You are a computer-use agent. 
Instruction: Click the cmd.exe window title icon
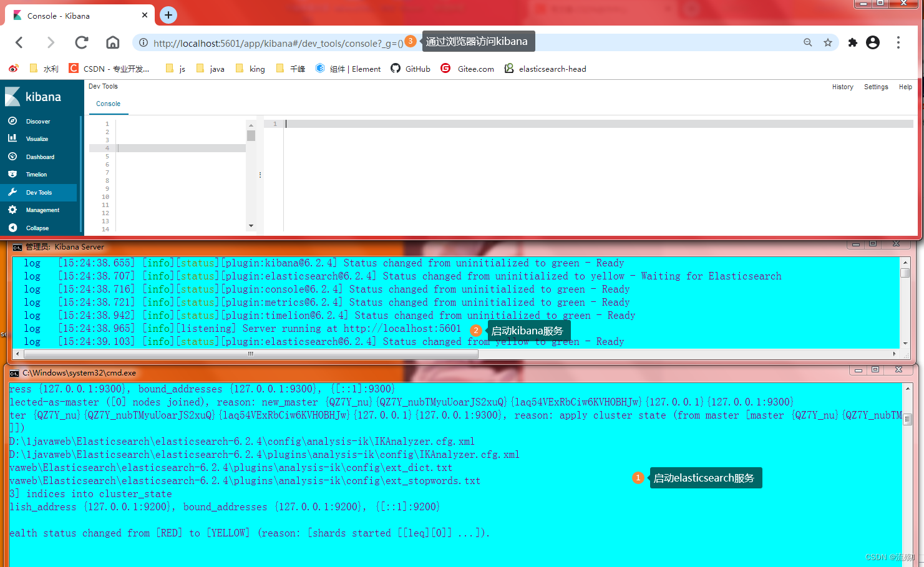tap(14, 373)
